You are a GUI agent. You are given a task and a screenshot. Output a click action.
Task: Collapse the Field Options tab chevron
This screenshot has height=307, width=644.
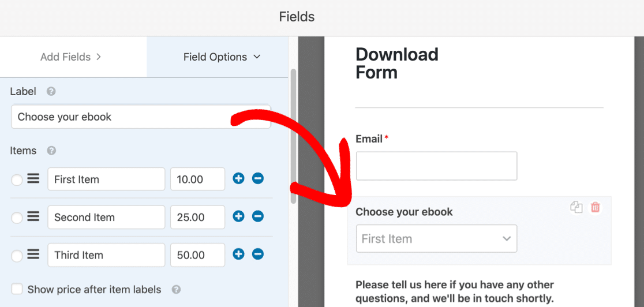[257, 57]
